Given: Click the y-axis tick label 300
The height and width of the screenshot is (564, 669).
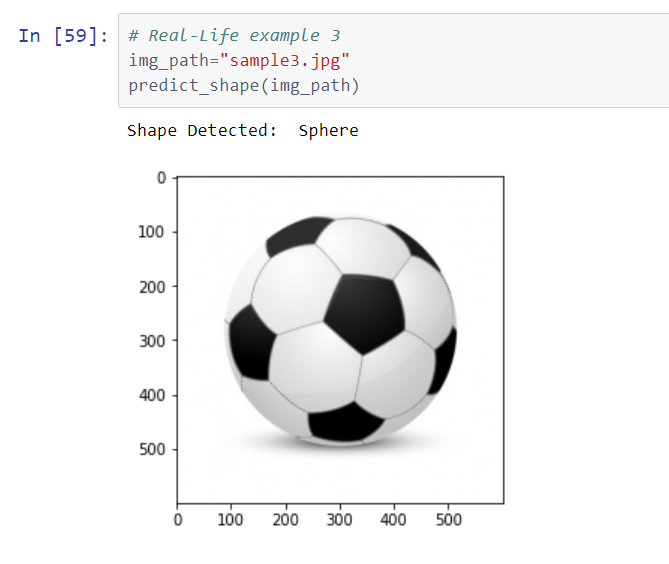Looking at the screenshot, I should (x=152, y=341).
